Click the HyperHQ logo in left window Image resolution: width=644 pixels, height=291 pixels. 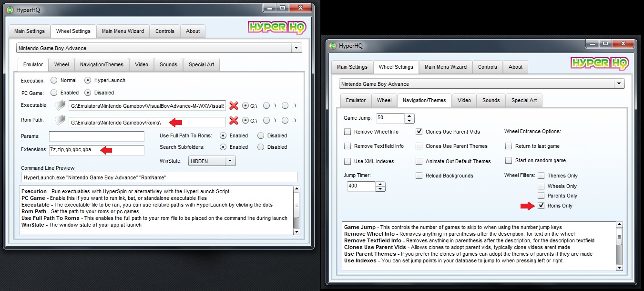click(277, 27)
